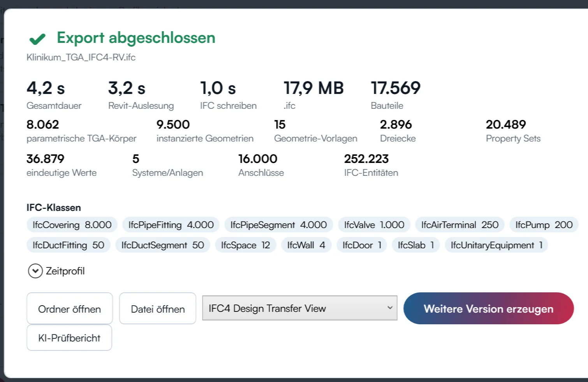Select the IfcSlab 1 chip
The image size is (588, 382).
coord(416,245)
